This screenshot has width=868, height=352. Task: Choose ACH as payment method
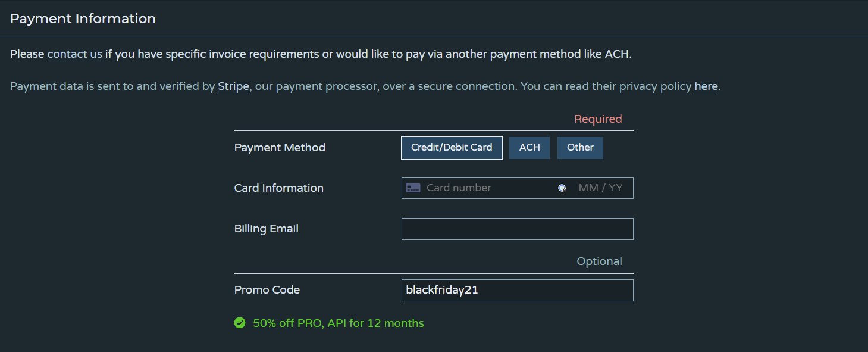tap(529, 148)
